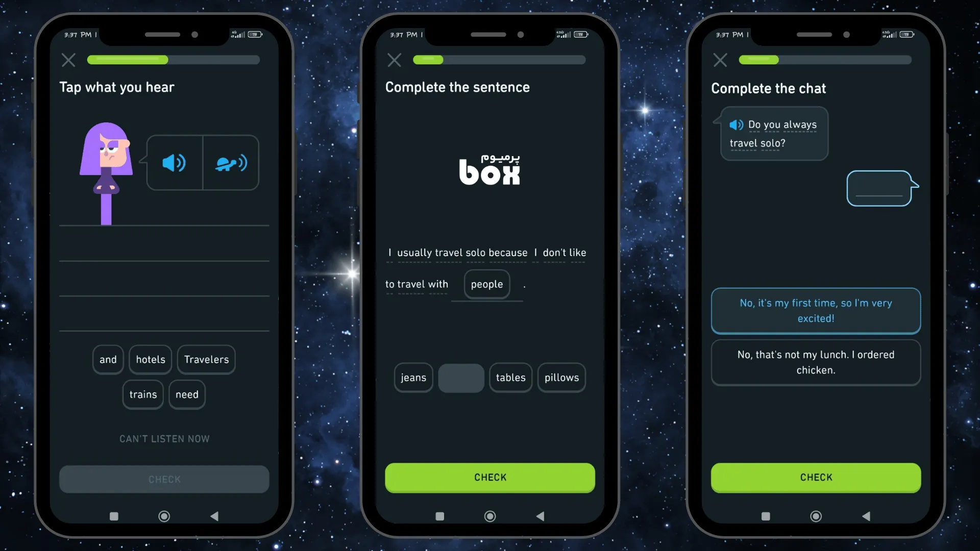Select word option 'people' in sentence

(486, 283)
